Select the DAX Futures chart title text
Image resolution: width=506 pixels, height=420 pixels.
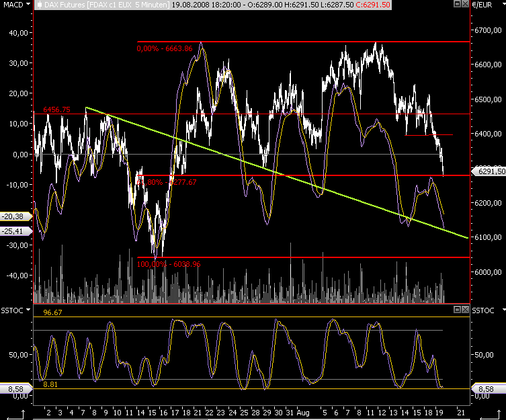107,5
